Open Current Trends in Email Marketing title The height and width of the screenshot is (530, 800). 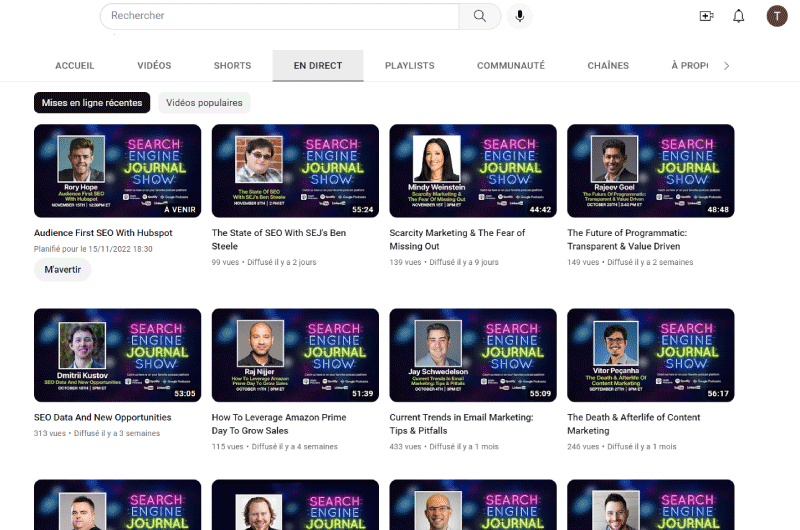tap(461, 424)
